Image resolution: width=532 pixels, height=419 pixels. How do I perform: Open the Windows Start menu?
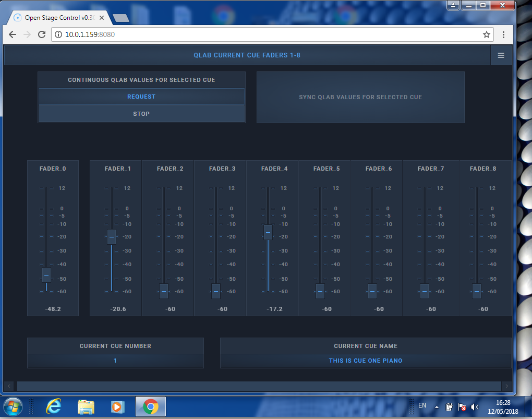tap(13, 406)
